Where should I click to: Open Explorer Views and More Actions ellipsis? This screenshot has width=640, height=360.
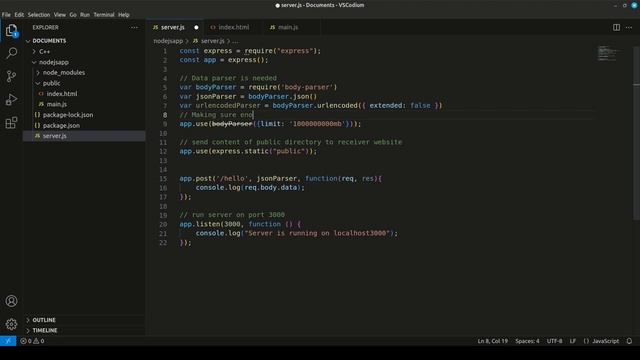(134, 27)
